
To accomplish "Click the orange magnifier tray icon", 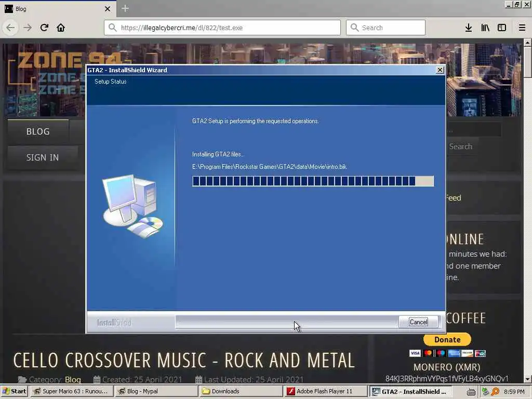I will (x=495, y=392).
